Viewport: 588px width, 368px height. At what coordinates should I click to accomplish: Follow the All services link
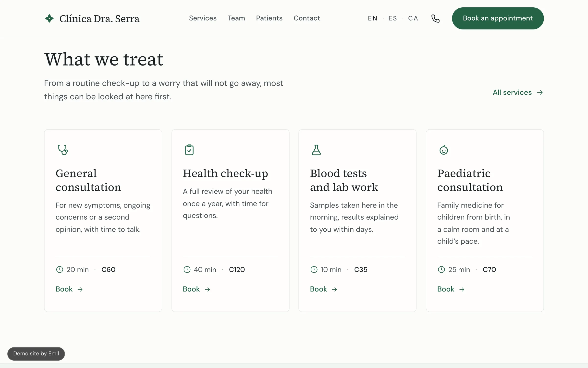518,92
